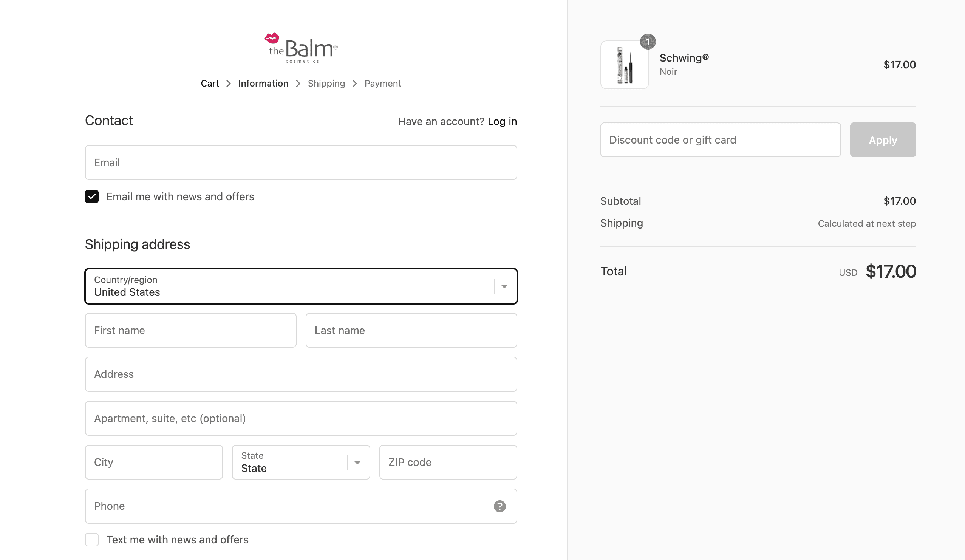The image size is (965, 560).
Task: Focus the Apartment, suite, etc field
Action: (301, 418)
